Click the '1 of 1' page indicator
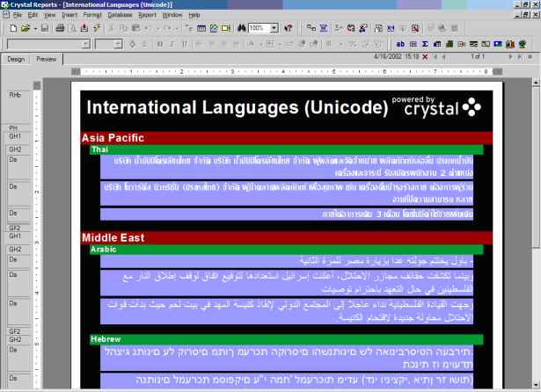541x392 pixels. (478, 56)
